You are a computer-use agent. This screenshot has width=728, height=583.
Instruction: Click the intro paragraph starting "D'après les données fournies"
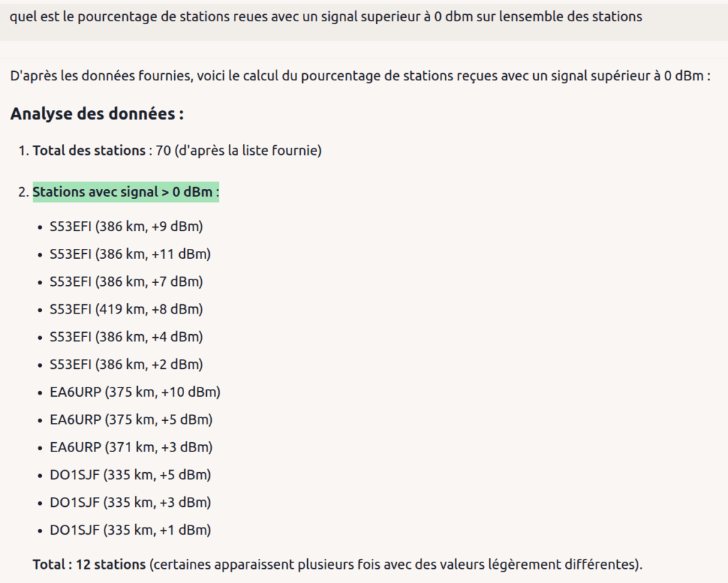pos(360,75)
